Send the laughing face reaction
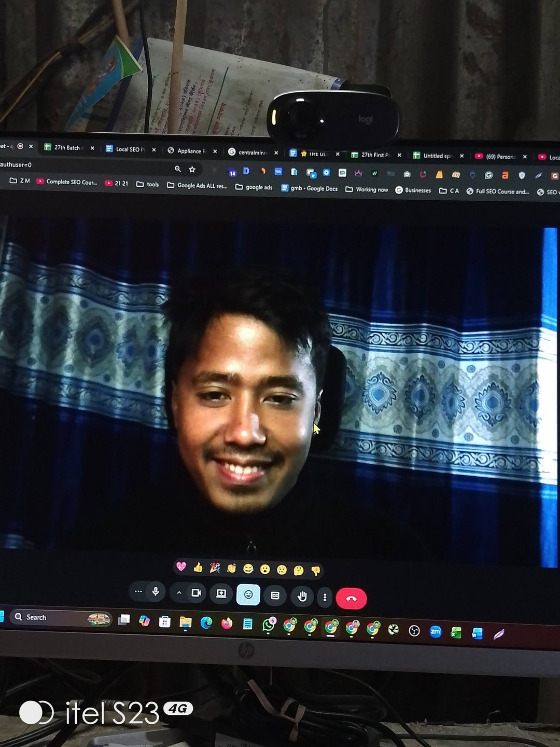Image resolution: width=560 pixels, height=747 pixels. 248,569
